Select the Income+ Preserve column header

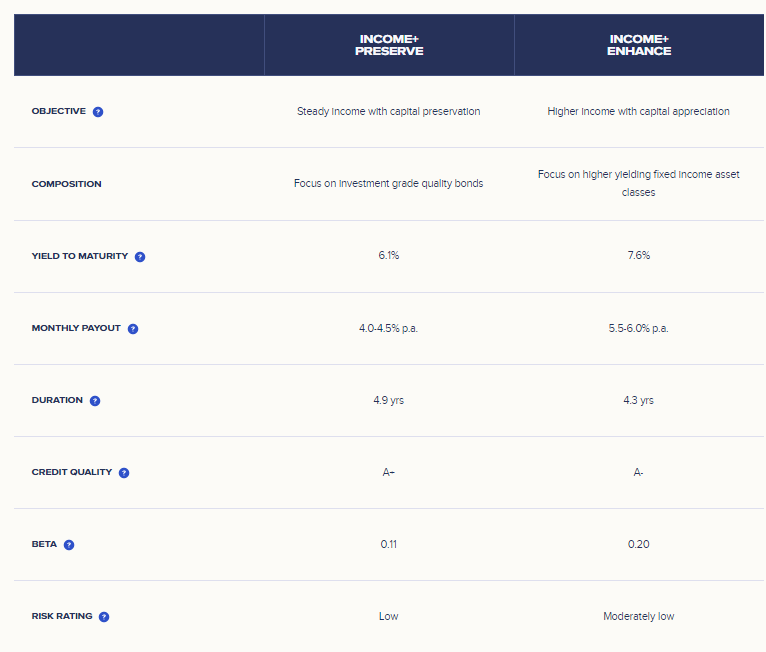point(389,45)
